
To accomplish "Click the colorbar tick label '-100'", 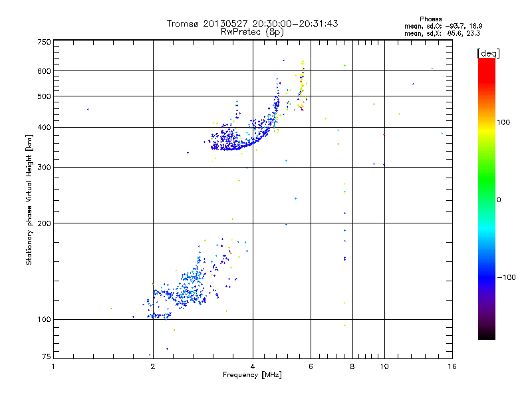I will tap(506, 277).
